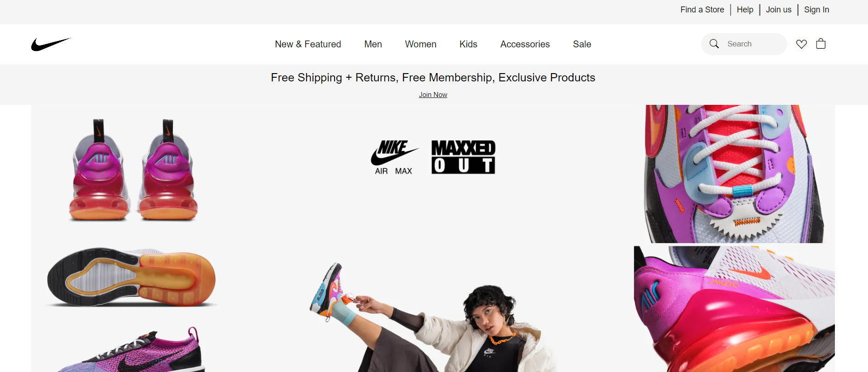Viewport: 868px width, 372px height.
Task: Open the shopping bag icon
Action: pos(821,44)
